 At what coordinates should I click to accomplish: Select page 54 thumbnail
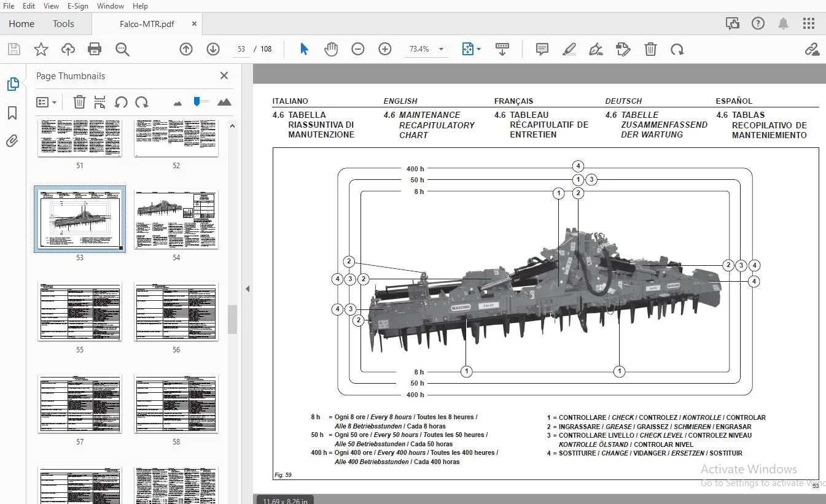(176, 220)
